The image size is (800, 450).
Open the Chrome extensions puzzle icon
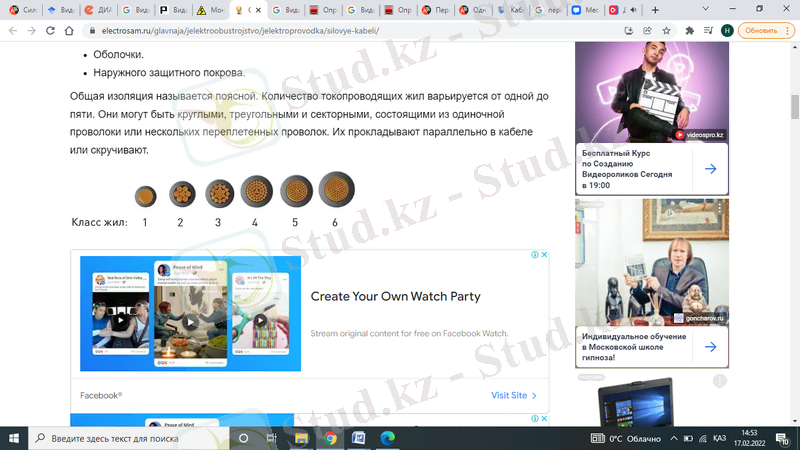689,31
